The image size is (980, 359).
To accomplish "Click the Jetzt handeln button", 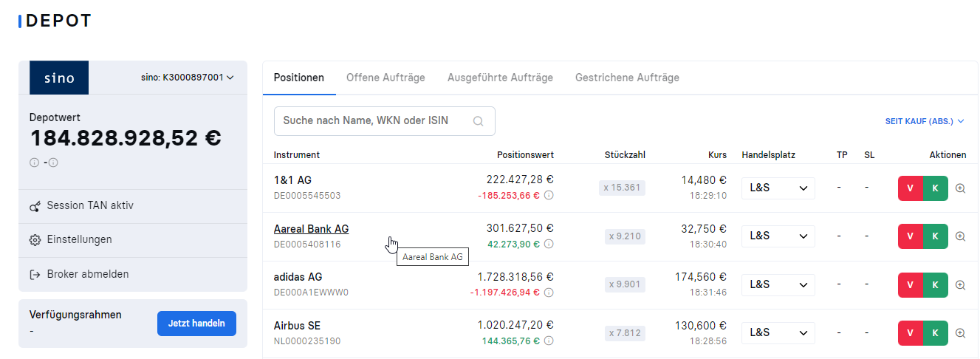I will pos(196,324).
